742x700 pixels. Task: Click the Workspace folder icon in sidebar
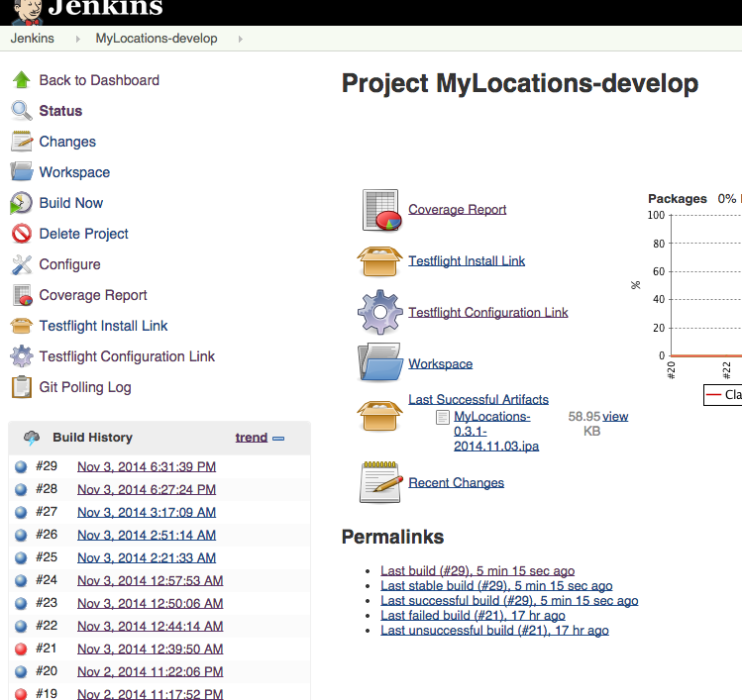pos(21,171)
